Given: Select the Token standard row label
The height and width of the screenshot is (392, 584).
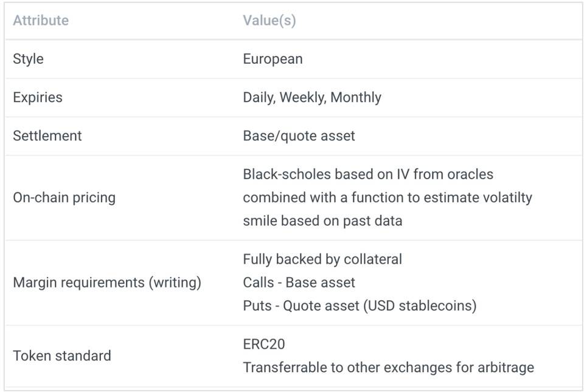Looking at the screenshot, I should (x=62, y=356).
